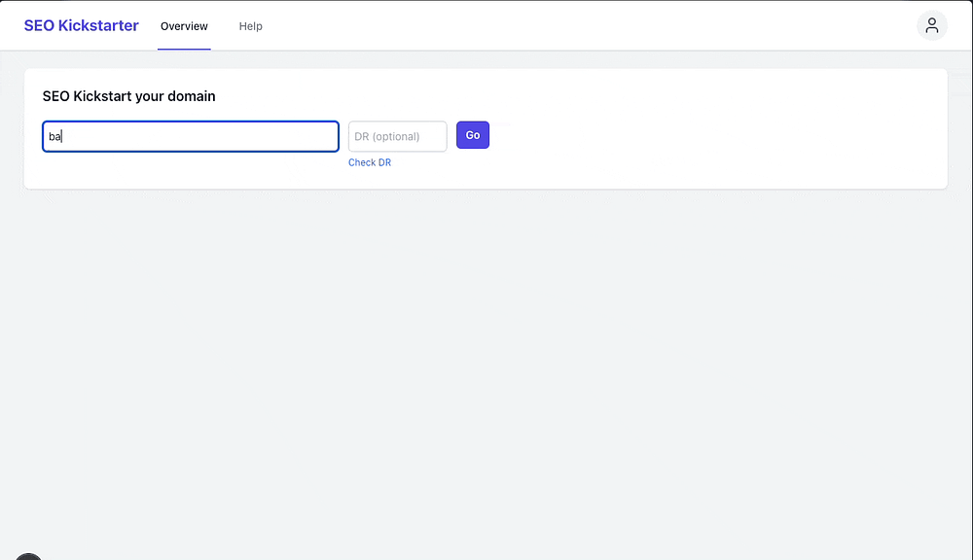Screen dimensions: 973x560
Task: Submit the domain with the purple Go button
Action: point(473,135)
